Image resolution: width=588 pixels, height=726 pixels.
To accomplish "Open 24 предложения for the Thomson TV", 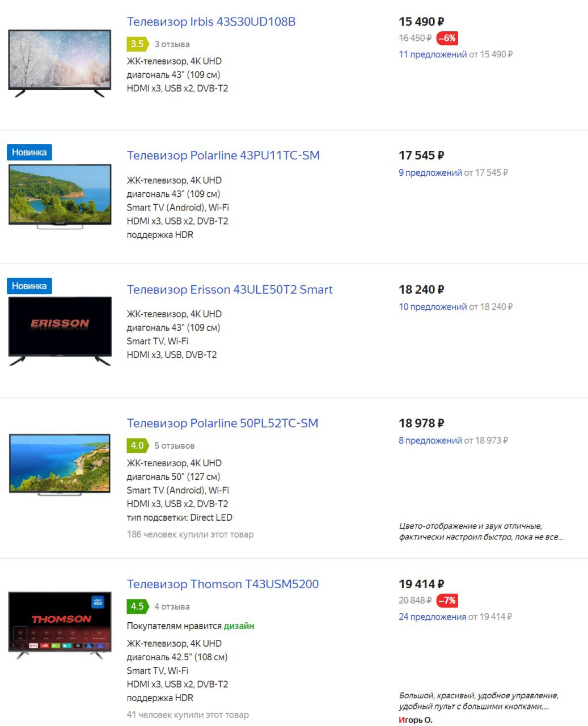I will click(432, 617).
